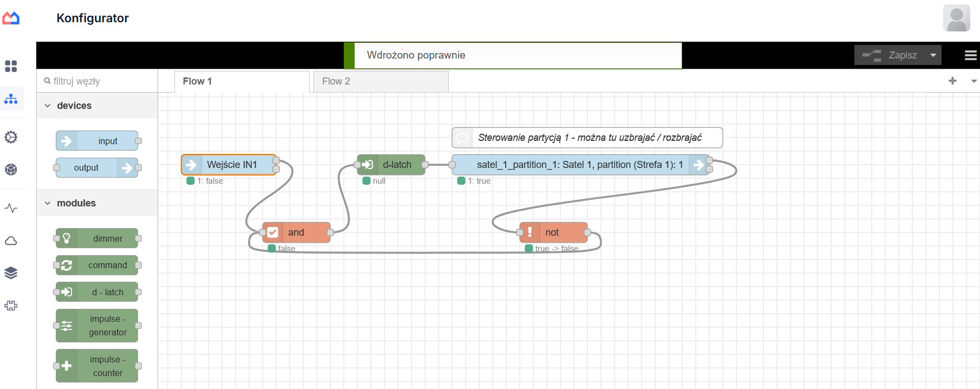This screenshot has height=389, width=980.
Task: Click the output port of not node
Action: tap(587, 232)
